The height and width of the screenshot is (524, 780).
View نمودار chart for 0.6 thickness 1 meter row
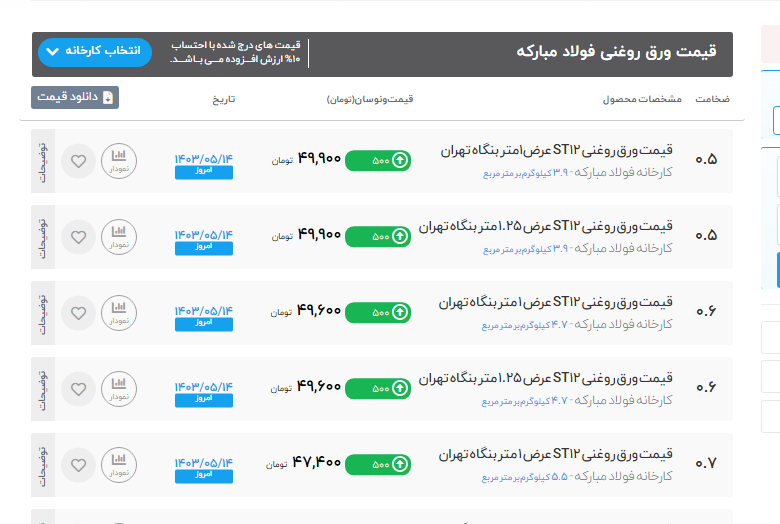[119, 312]
